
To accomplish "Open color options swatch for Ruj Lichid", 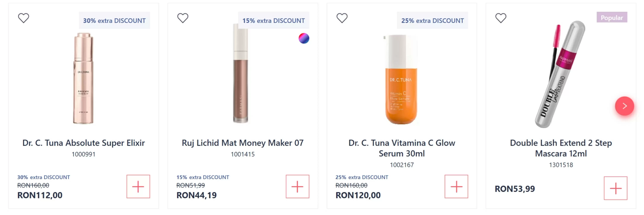I will tap(304, 38).
